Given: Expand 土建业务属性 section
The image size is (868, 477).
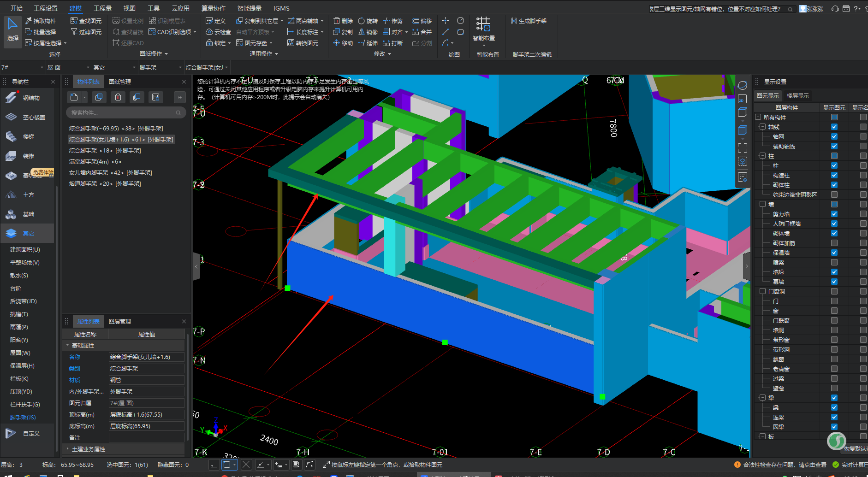Looking at the screenshot, I should [68, 449].
